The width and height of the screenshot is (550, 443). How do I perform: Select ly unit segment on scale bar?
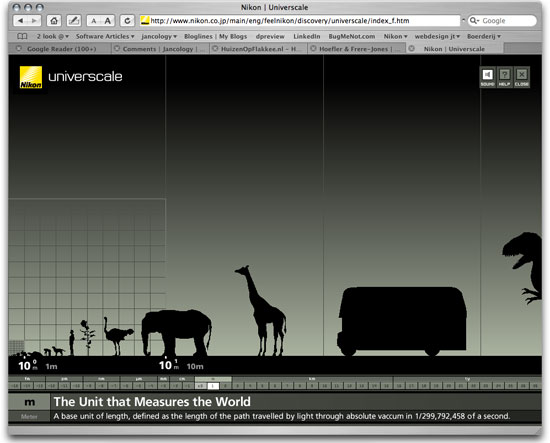(467, 379)
